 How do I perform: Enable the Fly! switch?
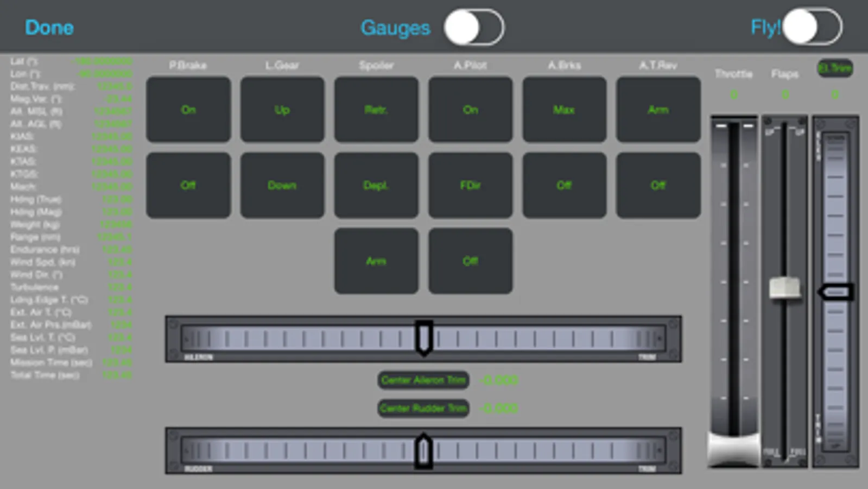(x=812, y=27)
